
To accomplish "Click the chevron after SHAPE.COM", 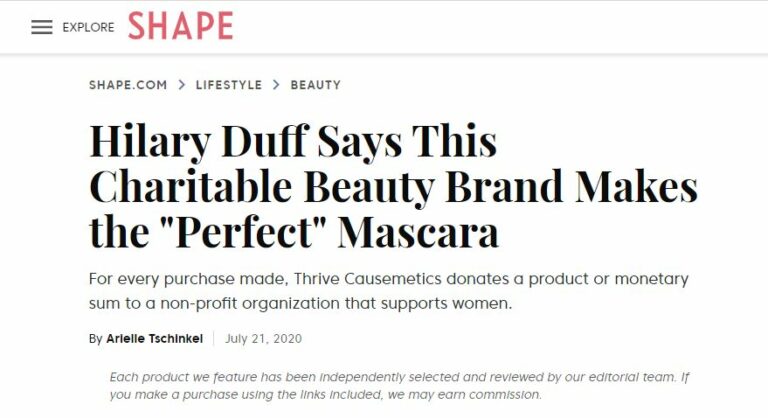I will pos(181,85).
